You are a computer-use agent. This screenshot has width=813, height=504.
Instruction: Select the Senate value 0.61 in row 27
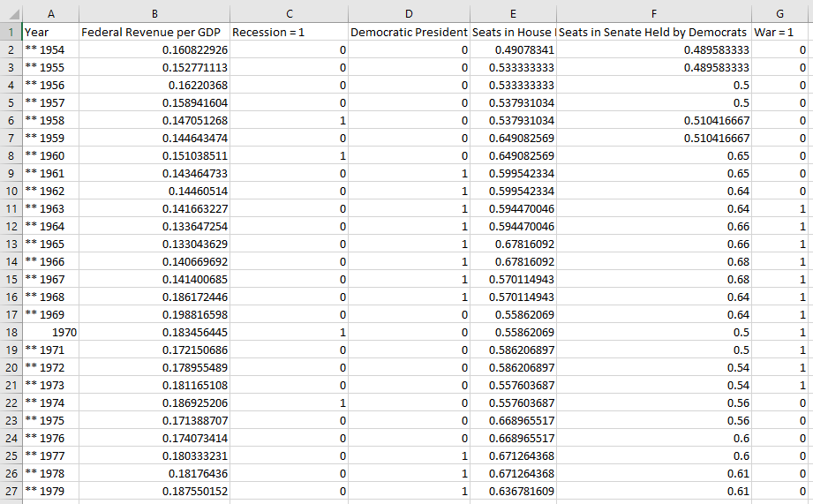(654, 491)
